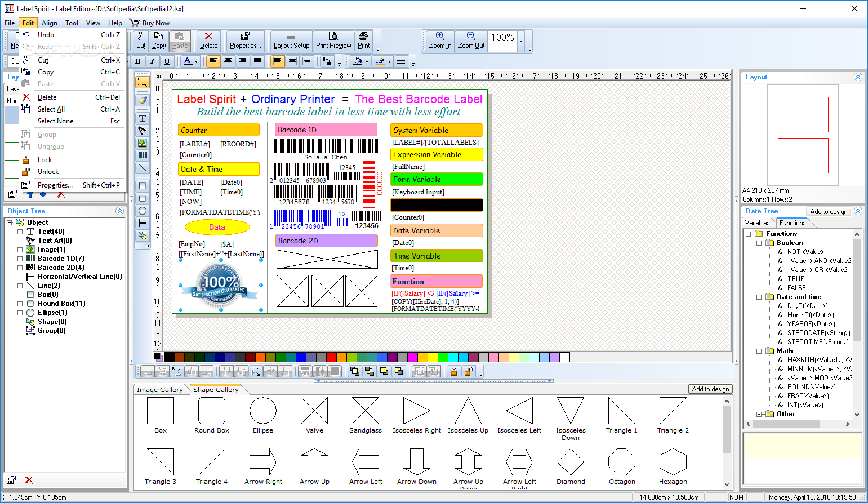
Task: Choose the selection pointer tool
Action: click(143, 82)
